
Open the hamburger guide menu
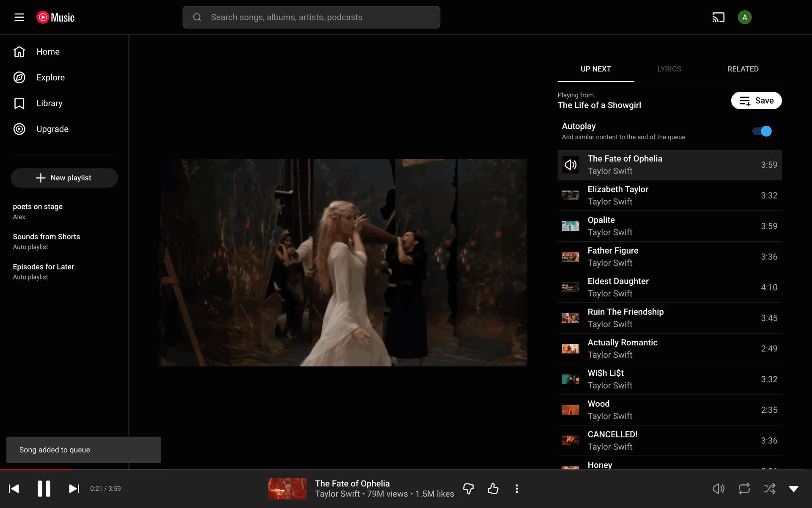[x=19, y=17]
